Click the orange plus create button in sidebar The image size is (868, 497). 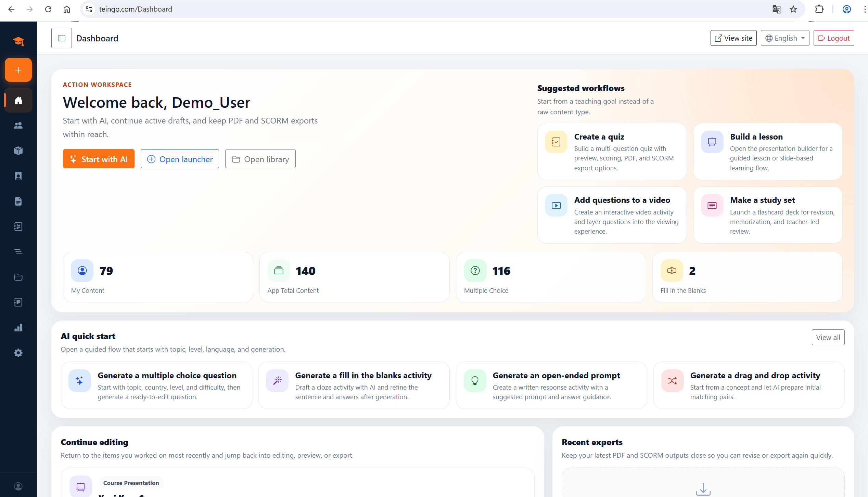(x=18, y=70)
